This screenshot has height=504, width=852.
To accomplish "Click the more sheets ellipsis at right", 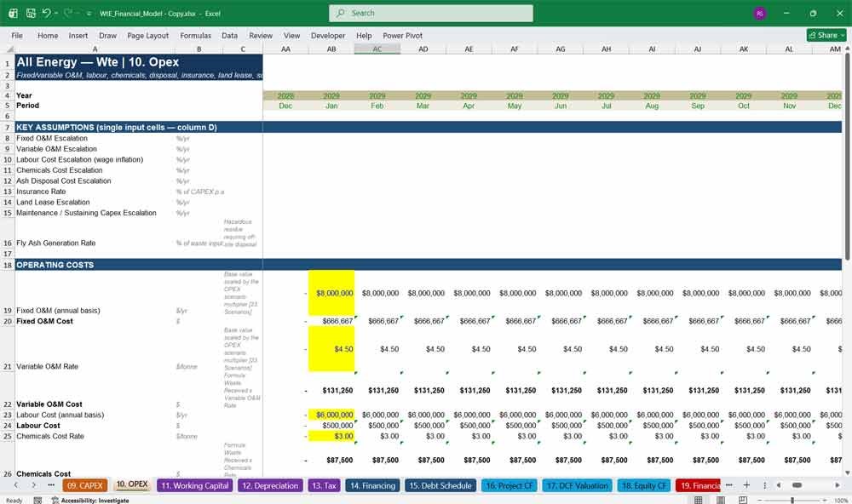I will click(x=729, y=485).
